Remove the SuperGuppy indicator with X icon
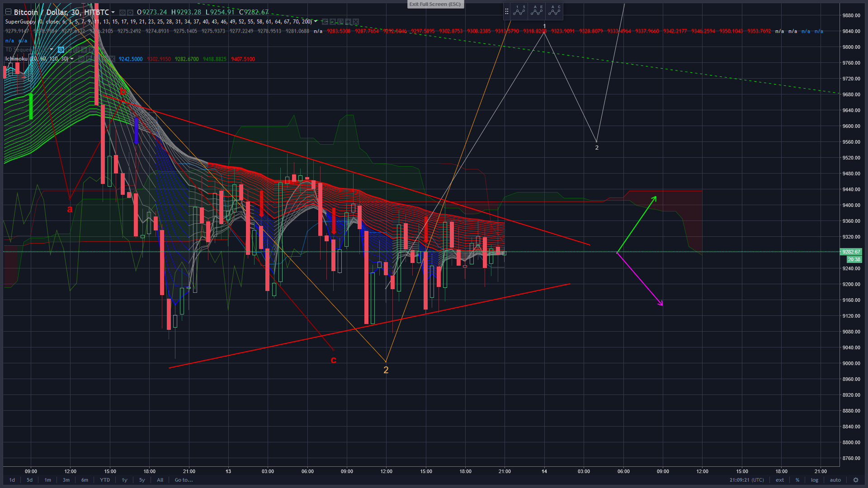This screenshot has width=868, height=488. tap(356, 22)
